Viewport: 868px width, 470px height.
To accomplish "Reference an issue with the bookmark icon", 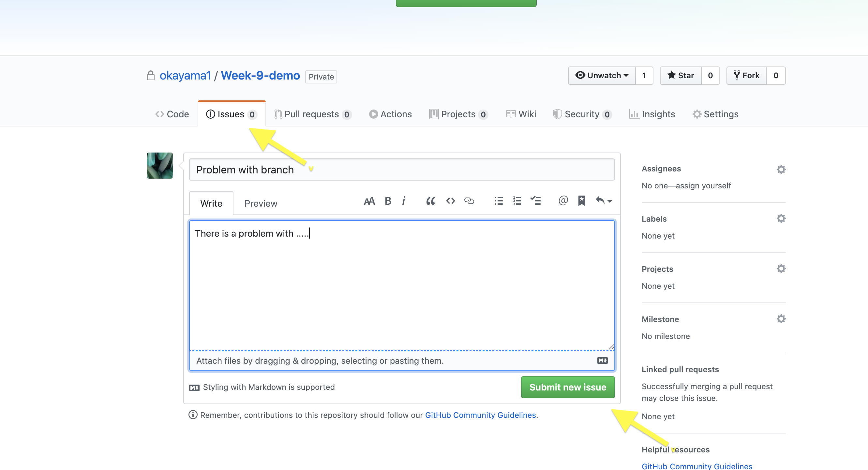I will [582, 201].
